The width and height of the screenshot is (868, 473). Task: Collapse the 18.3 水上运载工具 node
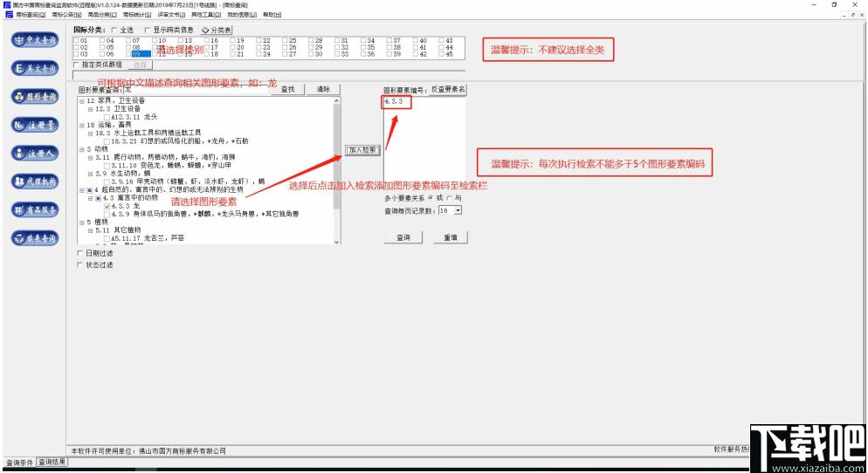click(x=90, y=134)
